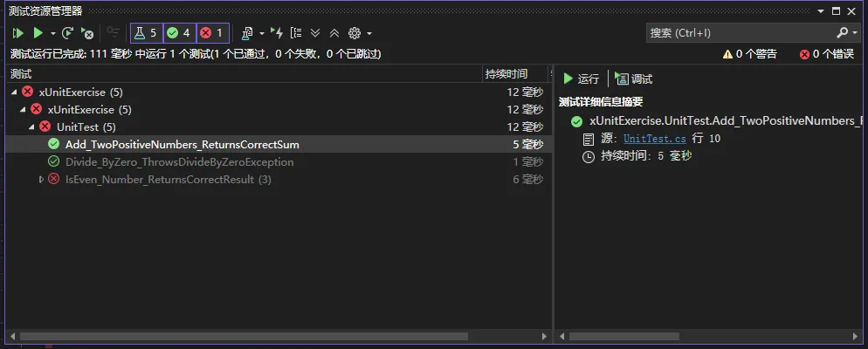Click the test list horizontal scrollbar thumb

(x=244, y=336)
